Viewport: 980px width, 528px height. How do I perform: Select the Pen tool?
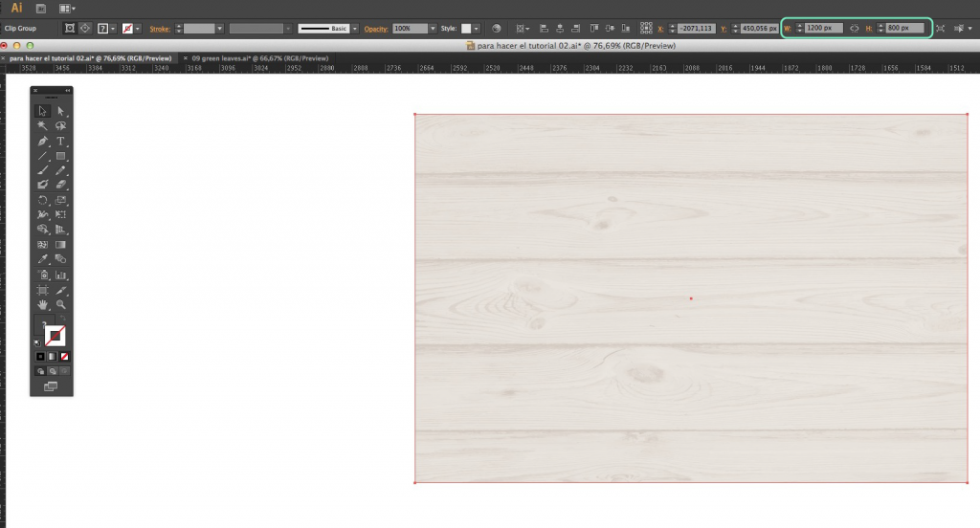[x=43, y=141]
